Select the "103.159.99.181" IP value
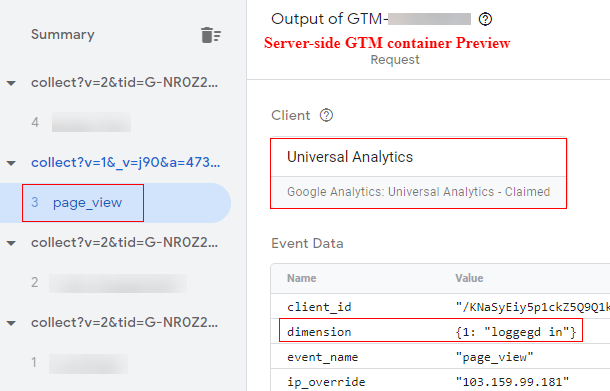Screen dimensions: 610x391 coord(512,382)
